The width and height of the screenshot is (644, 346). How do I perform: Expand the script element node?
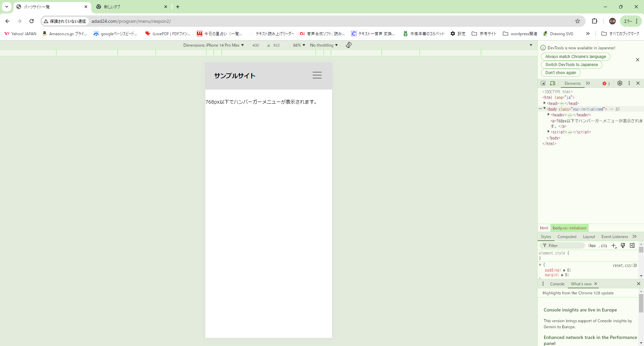click(548, 131)
